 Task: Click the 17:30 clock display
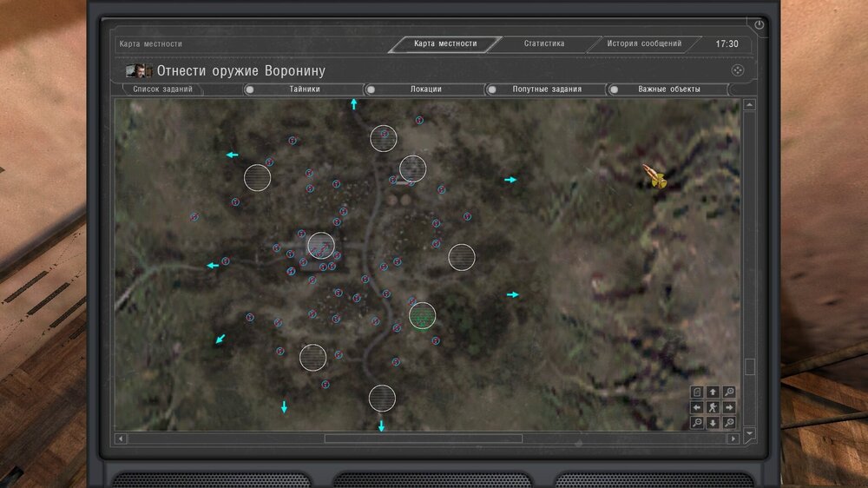727,43
